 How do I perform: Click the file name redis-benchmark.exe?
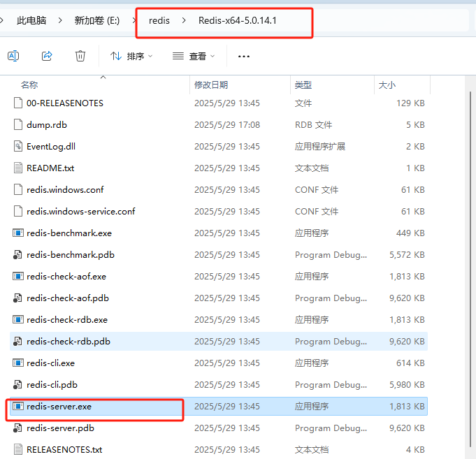click(x=69, y=233)
